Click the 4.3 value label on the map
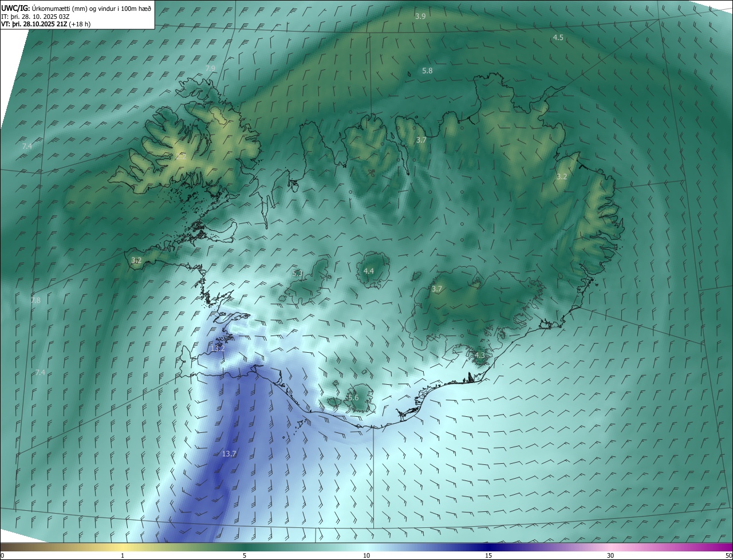 (480, 355)
